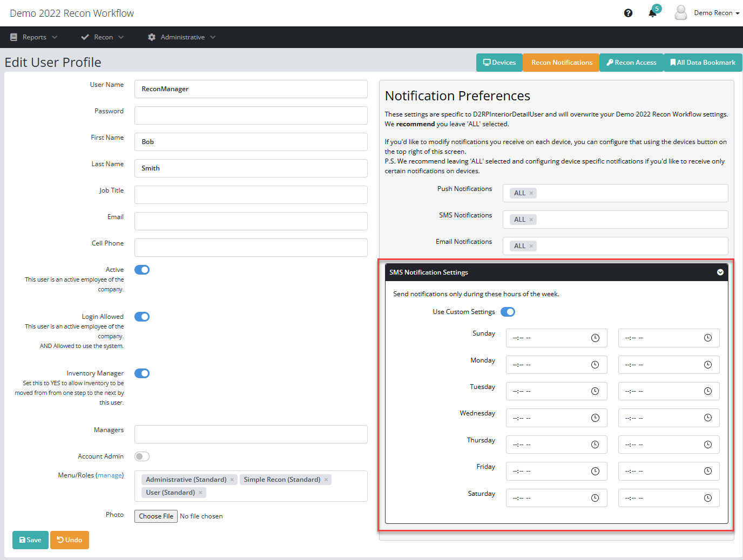Open the Administrative menu
This screenshot has height=560, width=743.
pyautogui.click(x=182, y=37)
